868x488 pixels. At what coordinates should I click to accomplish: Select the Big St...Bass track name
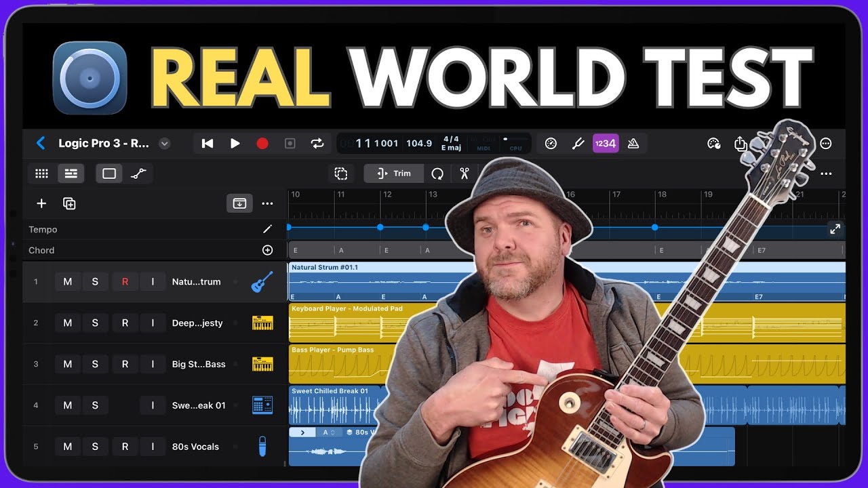click(199, 364)
